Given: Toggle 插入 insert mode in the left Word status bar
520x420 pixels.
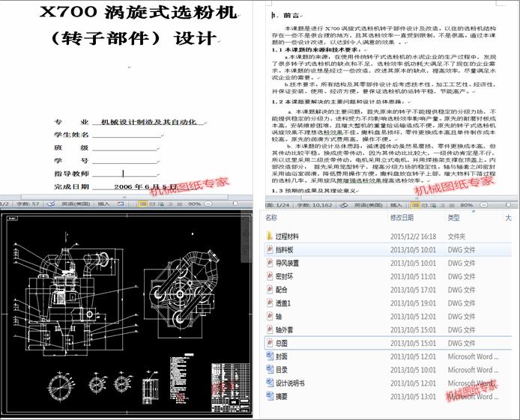Looking at the screenshot, I should tap(104, 204).
